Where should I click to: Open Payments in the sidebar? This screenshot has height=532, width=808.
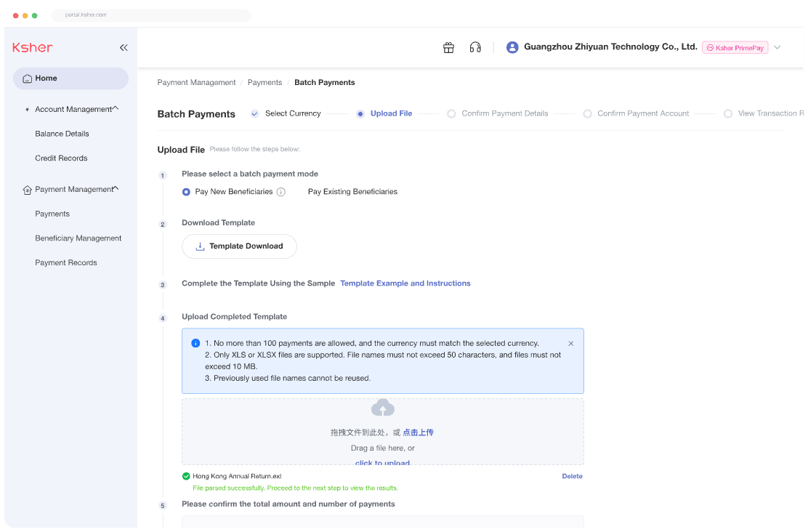(x=52, y=214)
